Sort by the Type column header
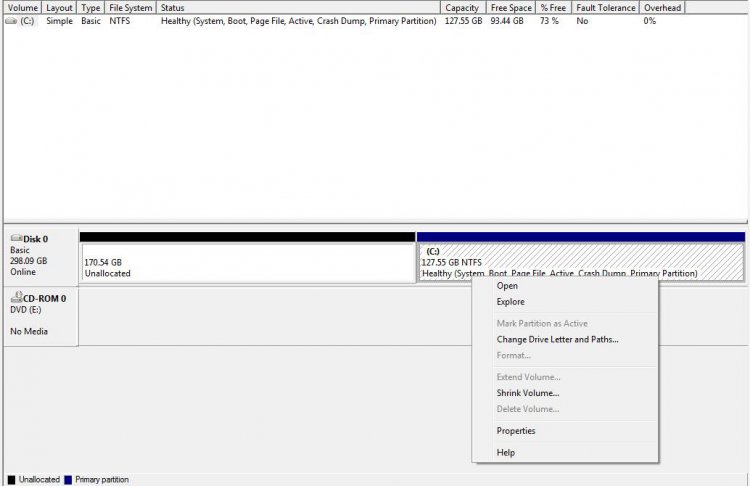 (x=90, y=8)
